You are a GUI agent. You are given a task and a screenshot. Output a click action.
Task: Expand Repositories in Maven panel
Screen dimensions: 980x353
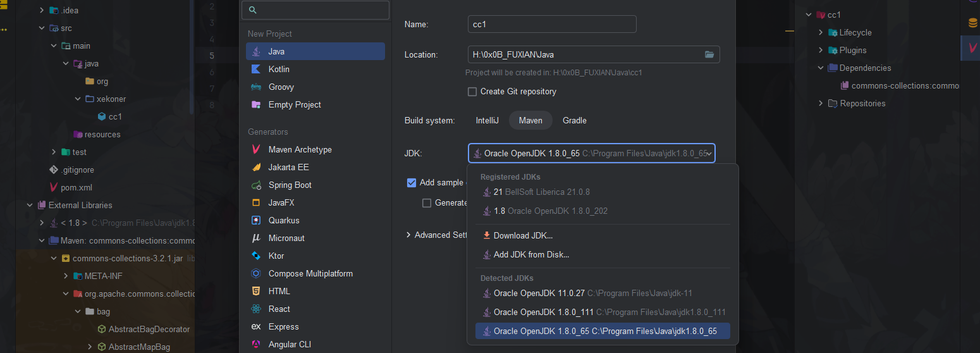[821, 103]
